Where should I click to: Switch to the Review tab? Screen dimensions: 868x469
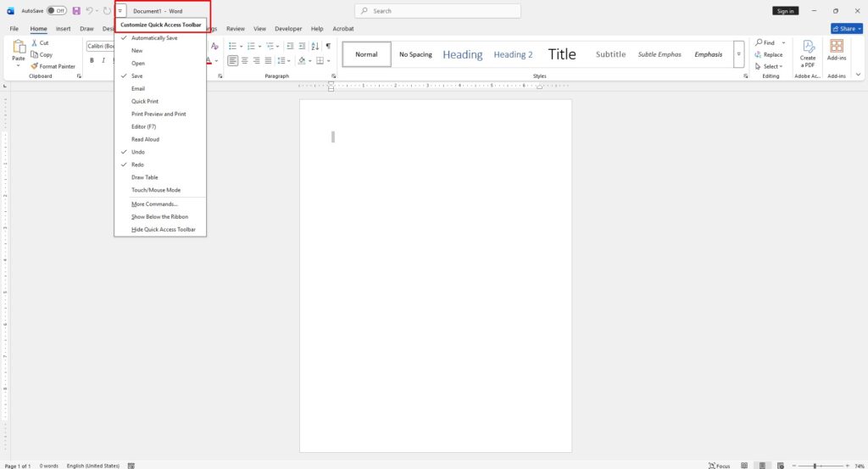pyautogui.click(x=236, y=28)
